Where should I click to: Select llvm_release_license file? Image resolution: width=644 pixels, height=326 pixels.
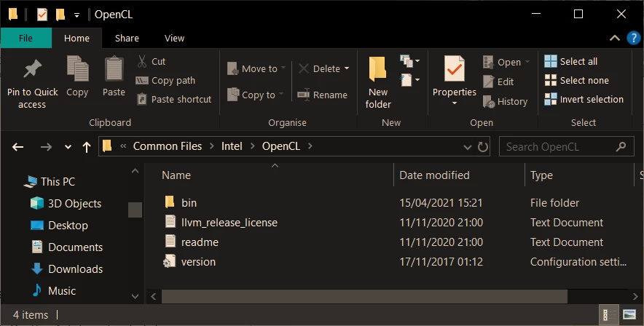(229, 222)
